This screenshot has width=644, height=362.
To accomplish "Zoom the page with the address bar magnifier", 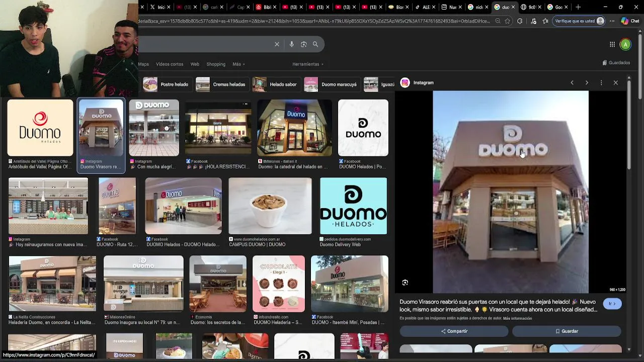I will point(498,21).
